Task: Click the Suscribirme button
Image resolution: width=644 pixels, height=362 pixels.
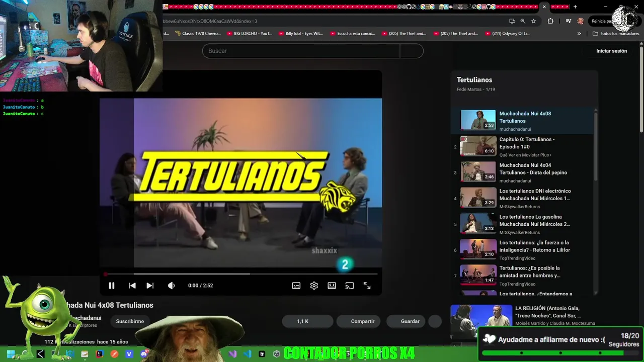Action: (x=130, y=321)
